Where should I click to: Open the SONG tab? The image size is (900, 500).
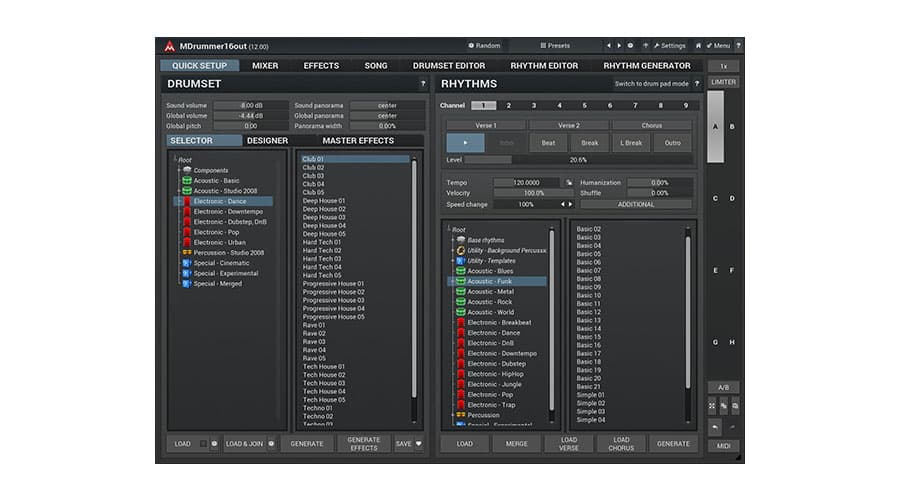(375, 65)
